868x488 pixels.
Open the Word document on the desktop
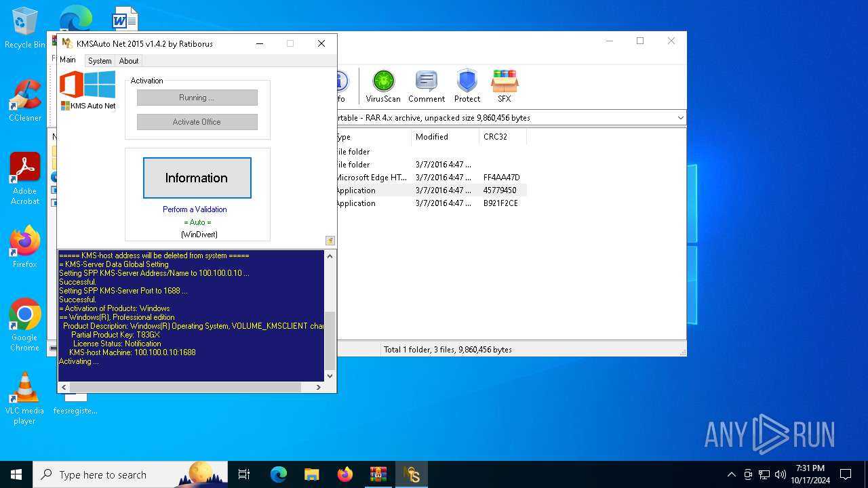pos(125,18)
